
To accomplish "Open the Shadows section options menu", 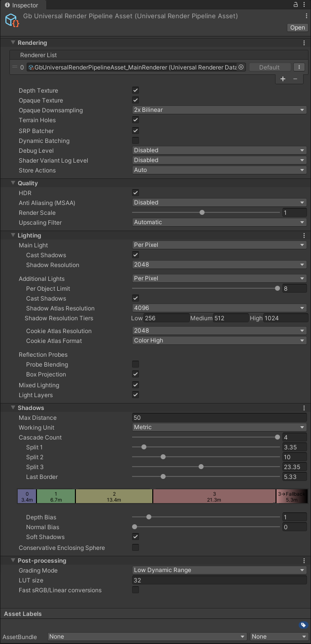I will [304, 408].
